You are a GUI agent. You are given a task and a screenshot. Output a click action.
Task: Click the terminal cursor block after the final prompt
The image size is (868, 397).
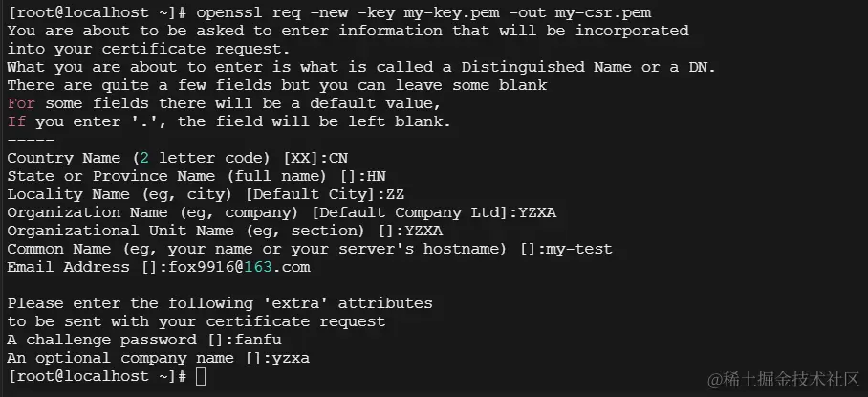(x=201, y=377)
